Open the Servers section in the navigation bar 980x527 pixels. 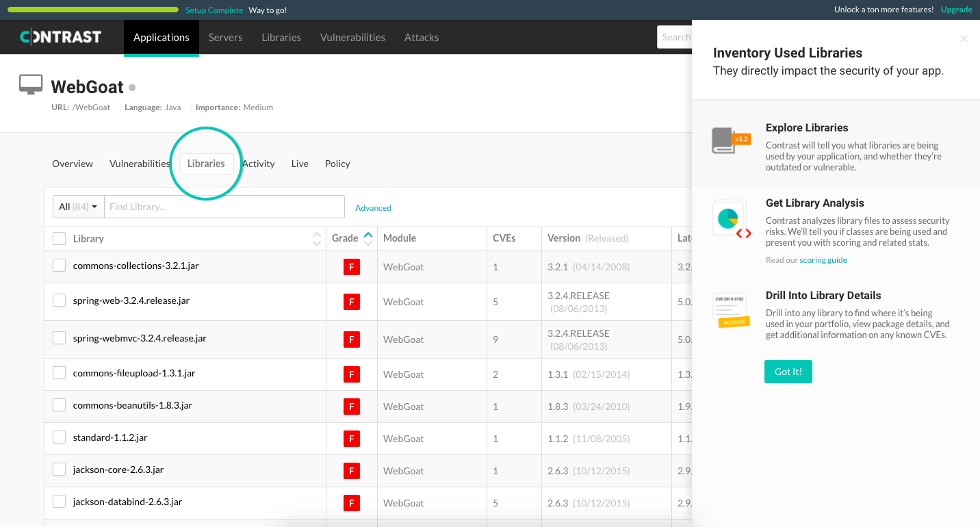click(225, 38)
